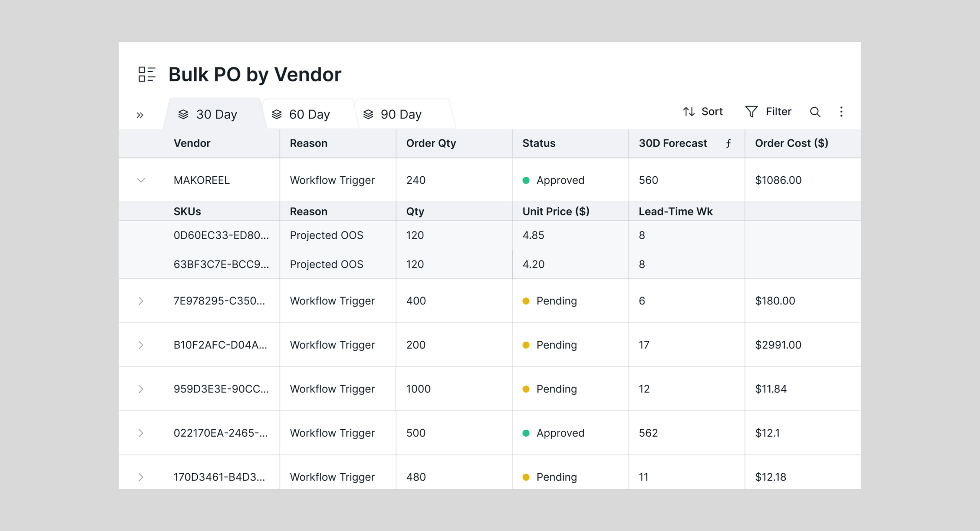The width and height of the screenshot is (980, 531).
Task: Collapse the MAKOREEL vendor row
Action: [x=141, y=180]
